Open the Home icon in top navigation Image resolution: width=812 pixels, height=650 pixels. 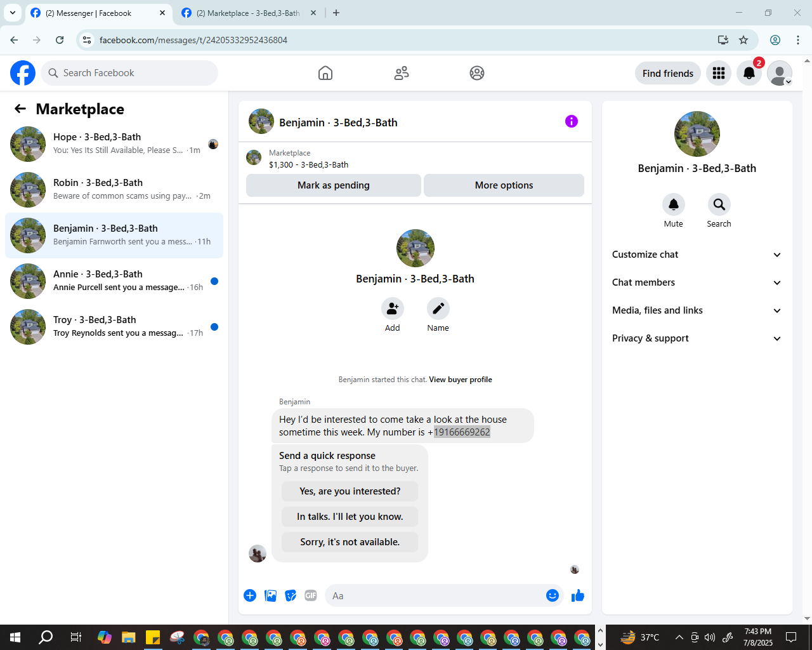coord(325,73)
